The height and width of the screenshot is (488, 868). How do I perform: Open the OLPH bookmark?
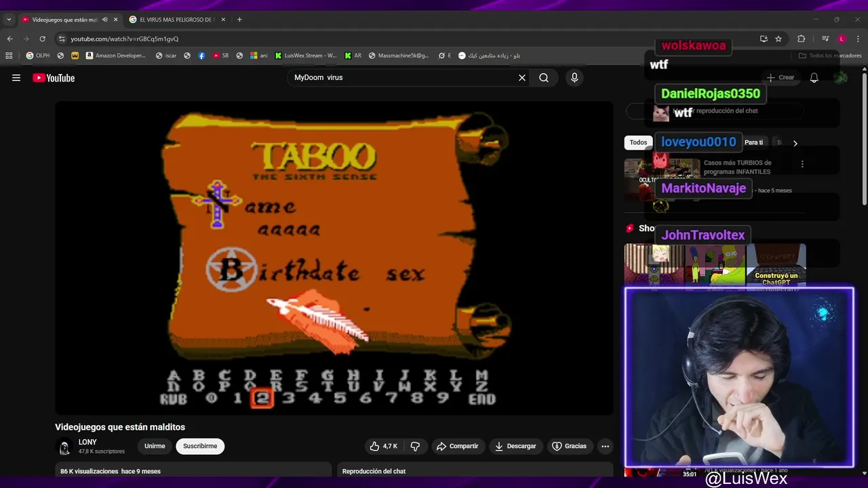point(38,56)
